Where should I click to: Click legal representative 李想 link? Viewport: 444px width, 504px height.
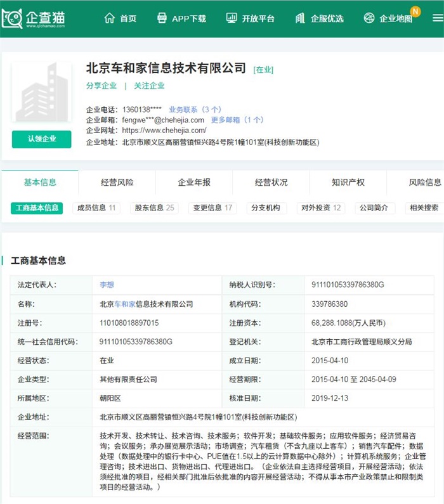pyautogui.click(x=107, y=285)
